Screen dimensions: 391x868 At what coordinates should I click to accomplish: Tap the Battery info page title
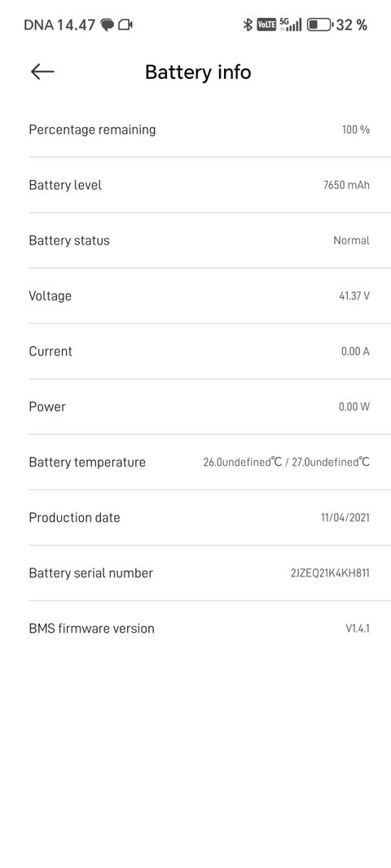[x=198, y=72]
